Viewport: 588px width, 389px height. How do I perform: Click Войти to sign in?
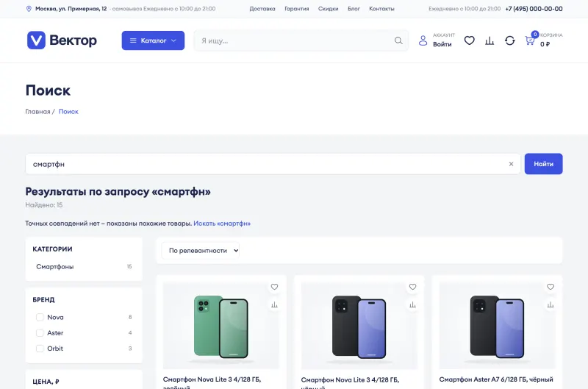coord(442,44)
